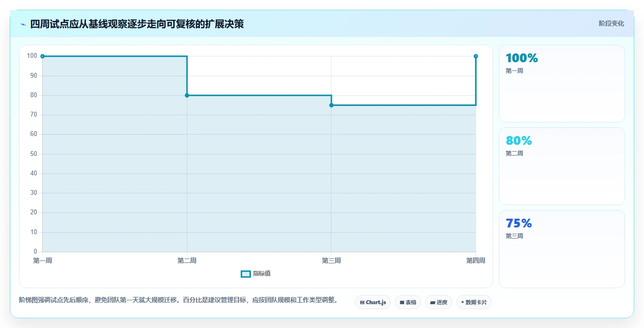Click the 75% 第三周 data card
This screenshot has width=644, height=328.
pyautogui.click(x=562, y=249)
